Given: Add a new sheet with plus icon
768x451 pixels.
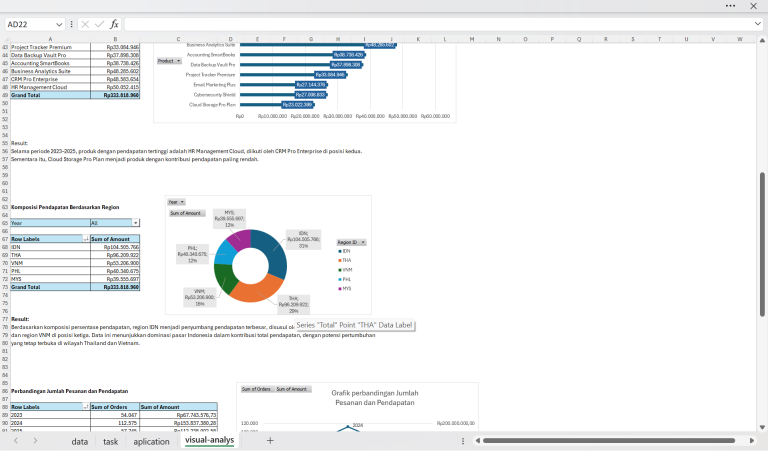Looking at the screenshot, I should (x=270, y=440).
